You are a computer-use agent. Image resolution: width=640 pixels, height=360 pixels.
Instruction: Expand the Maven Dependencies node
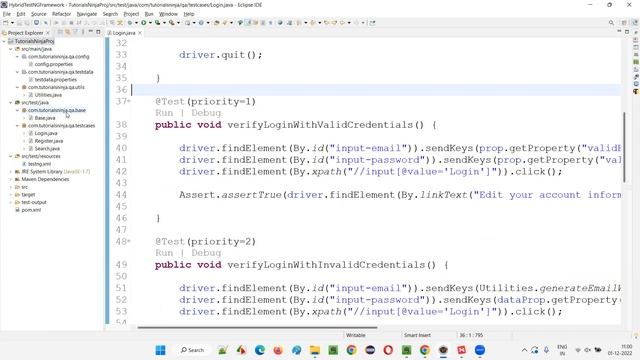[11, 179]
